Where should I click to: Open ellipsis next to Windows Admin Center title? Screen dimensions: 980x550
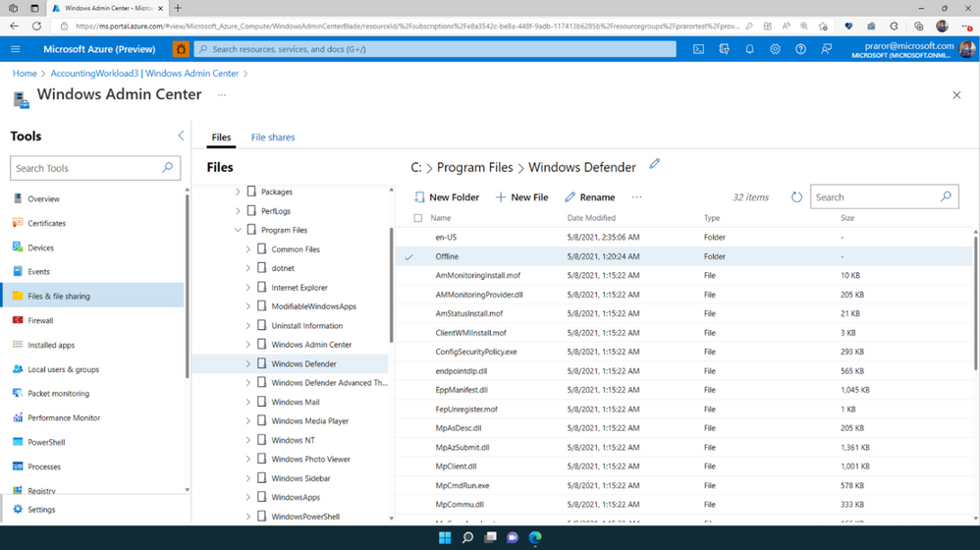pyautogui.click(x=221, y=95)
